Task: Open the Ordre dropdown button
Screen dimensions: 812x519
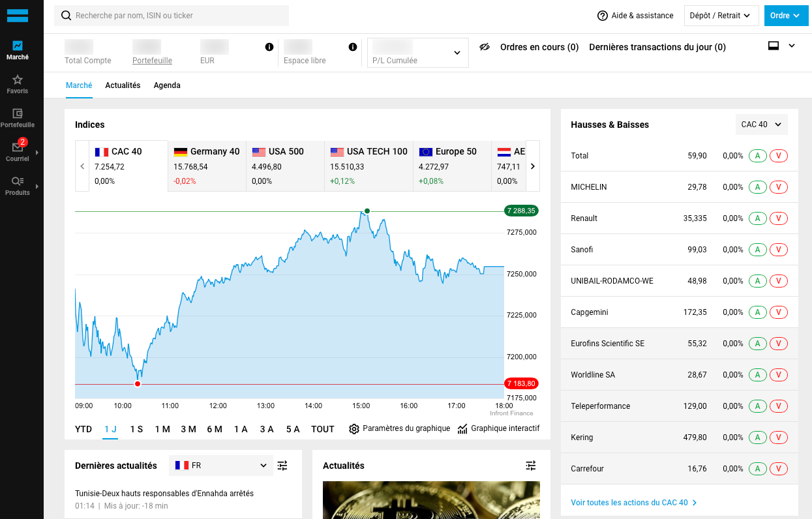Action: tap(787, 16)
